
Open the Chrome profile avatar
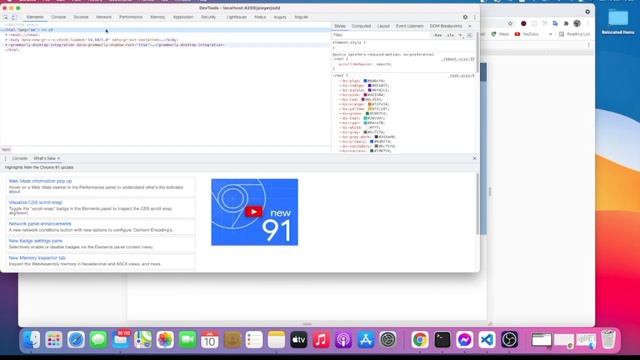point(577,23)
